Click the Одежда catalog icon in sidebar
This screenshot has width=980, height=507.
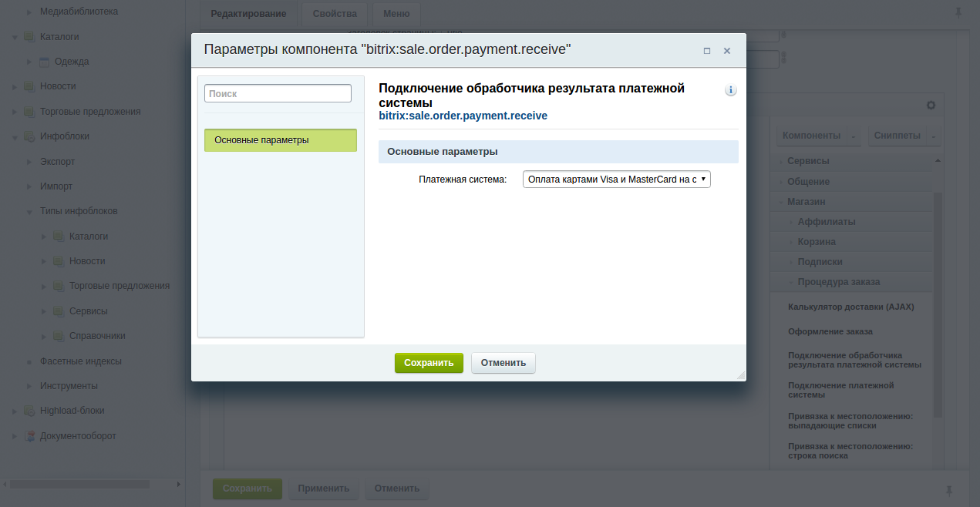tap(44, 62)
